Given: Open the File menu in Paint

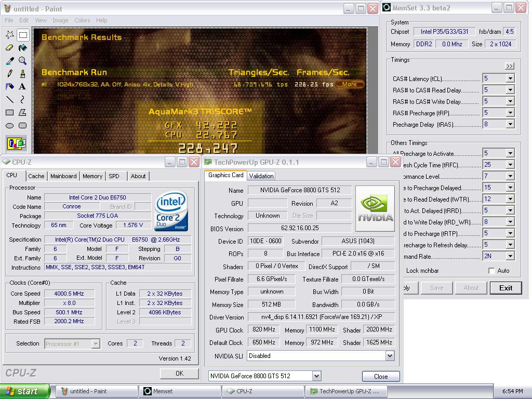Looking at the screenshot, I should [9, 20].
